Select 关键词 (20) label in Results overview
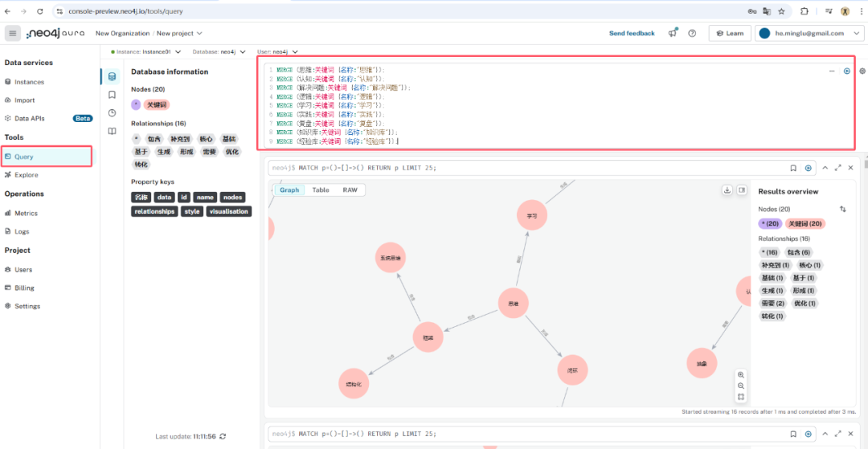868x449 pixels. 805,223
